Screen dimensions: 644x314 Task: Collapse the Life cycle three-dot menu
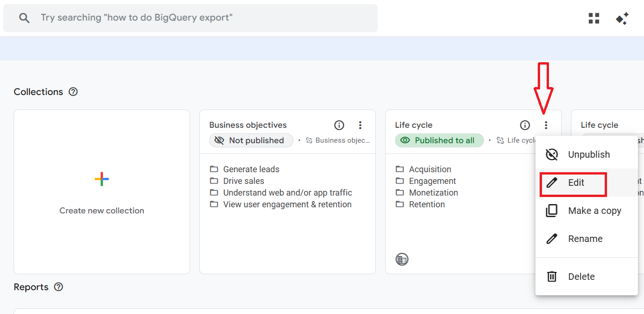click(546, 125)
